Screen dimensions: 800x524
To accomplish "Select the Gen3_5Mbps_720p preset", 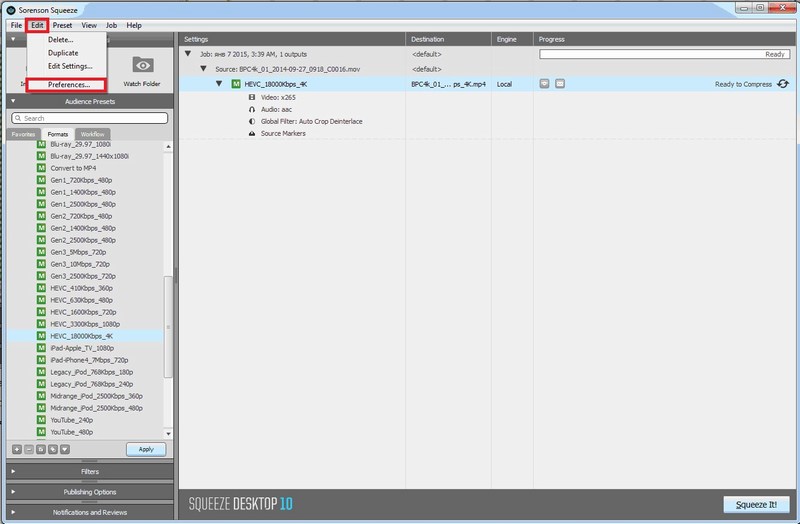I will tap(85, 252).
